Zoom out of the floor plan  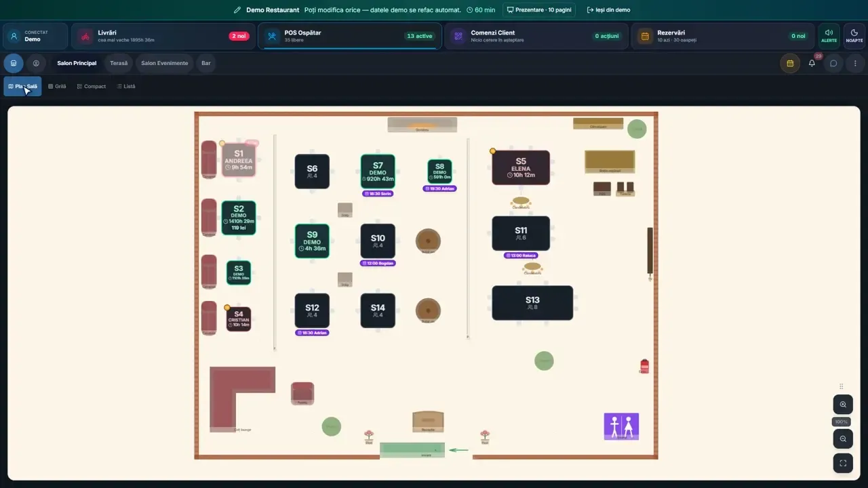pyautogui.click(x=843, y=439)
